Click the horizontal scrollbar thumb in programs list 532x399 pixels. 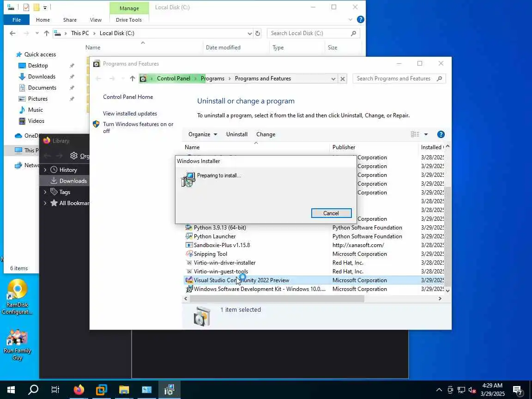click(x=277, y=299)
